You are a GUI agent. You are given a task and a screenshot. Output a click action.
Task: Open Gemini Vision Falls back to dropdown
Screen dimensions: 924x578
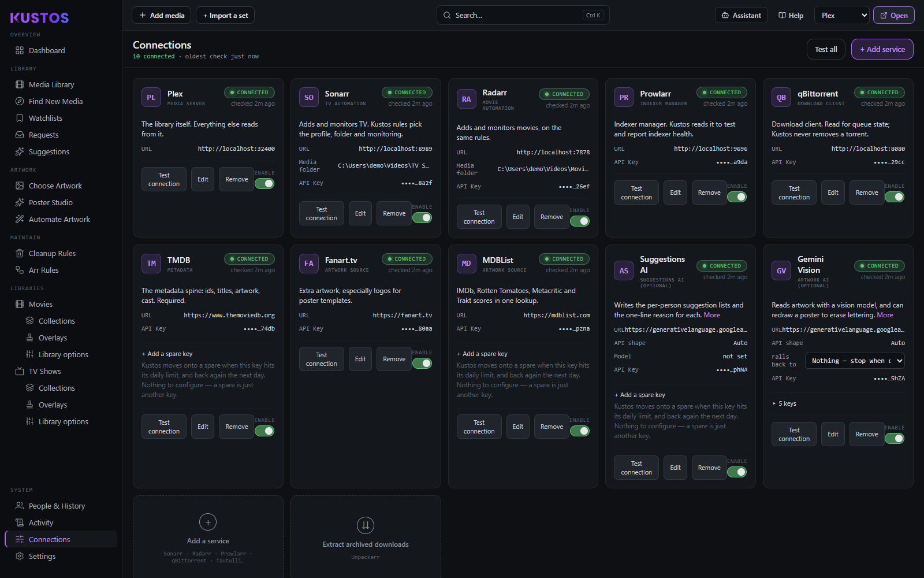[x=855, y=361]
